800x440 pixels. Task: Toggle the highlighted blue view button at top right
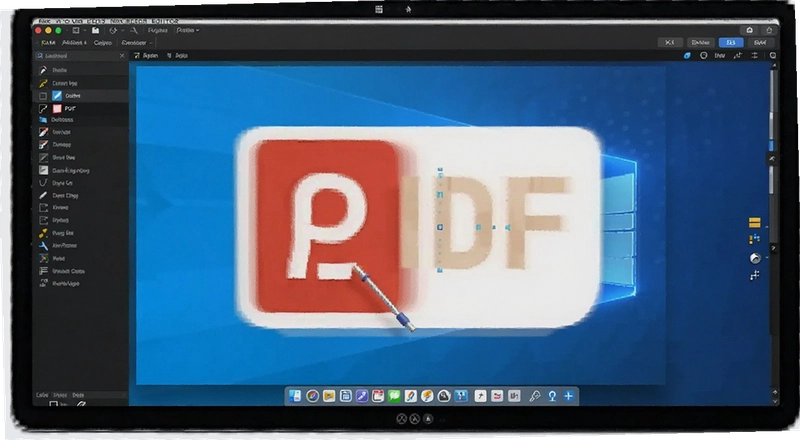731,42
